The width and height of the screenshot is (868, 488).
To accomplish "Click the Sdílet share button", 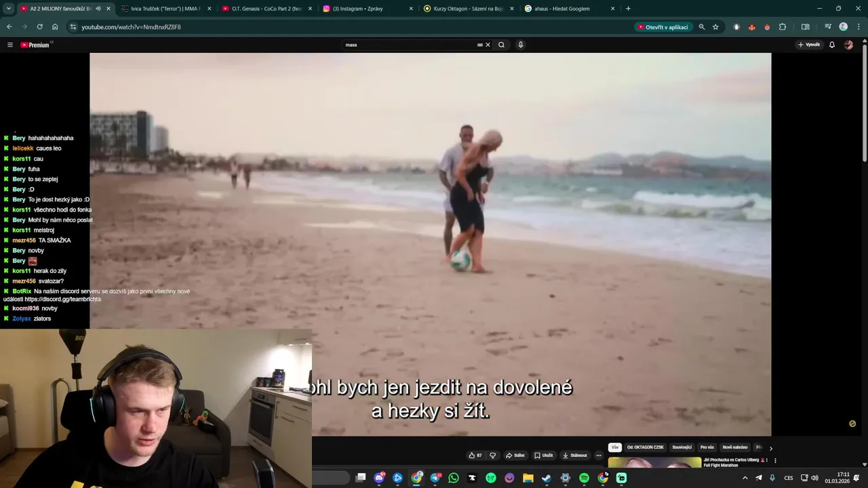I will pos(515,455).
